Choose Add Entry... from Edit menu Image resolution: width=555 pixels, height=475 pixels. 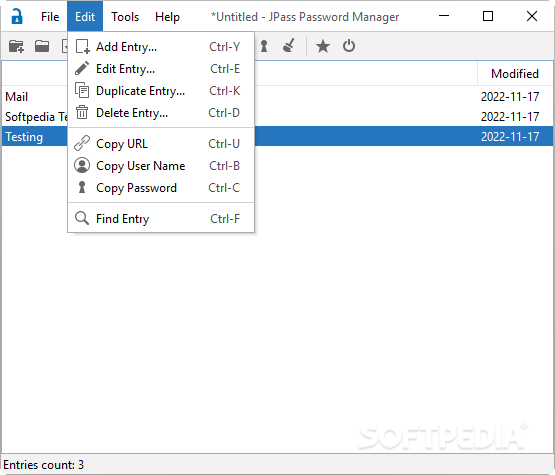(x=161, y=47)
